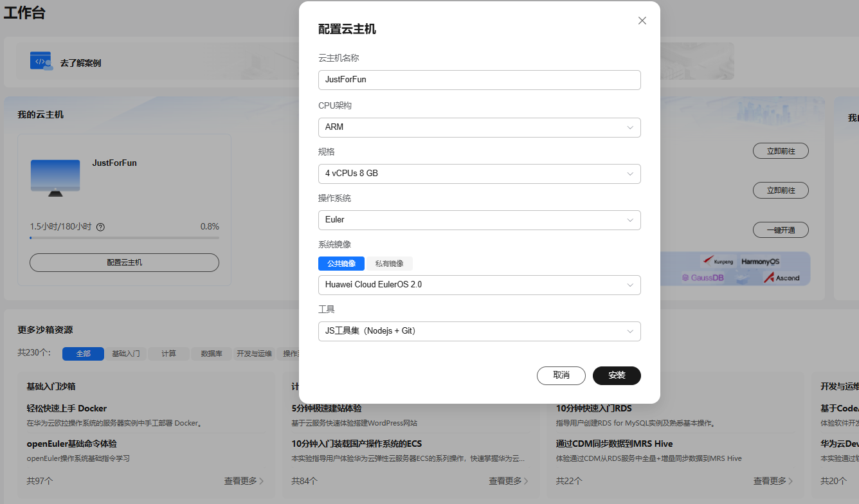Click the HarmonyOS logo
This screenshot has height=504, width=859.
pyautogui.click(x=760, y=262)
